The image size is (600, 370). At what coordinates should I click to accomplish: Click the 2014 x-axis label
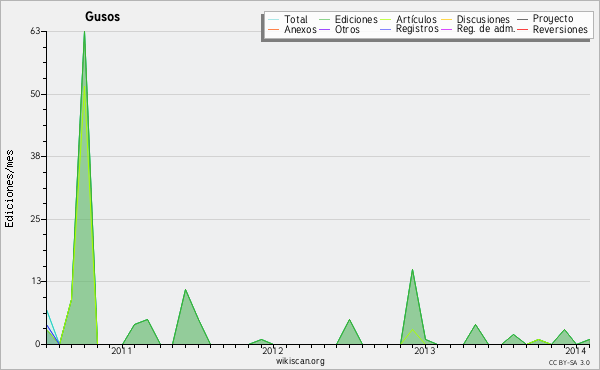pos(576,350)
